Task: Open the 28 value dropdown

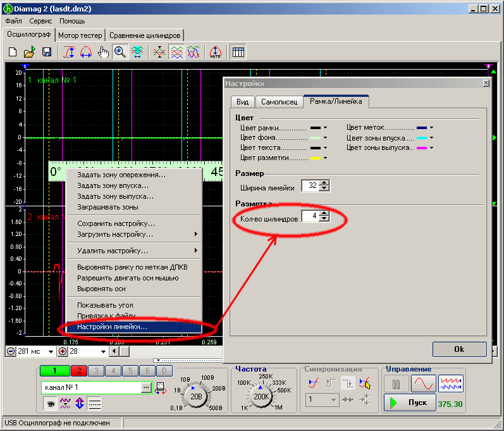Action: [x=103, y=352]
